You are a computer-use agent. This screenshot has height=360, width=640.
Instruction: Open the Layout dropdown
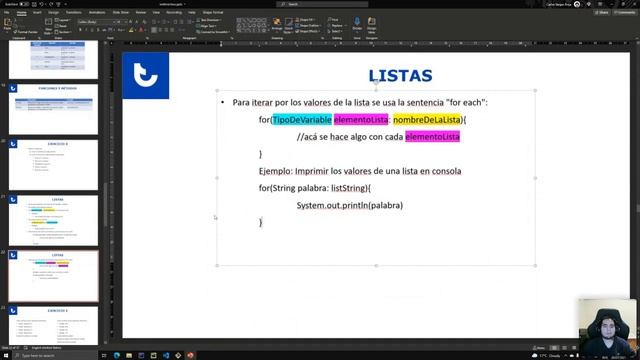point(62,20)
